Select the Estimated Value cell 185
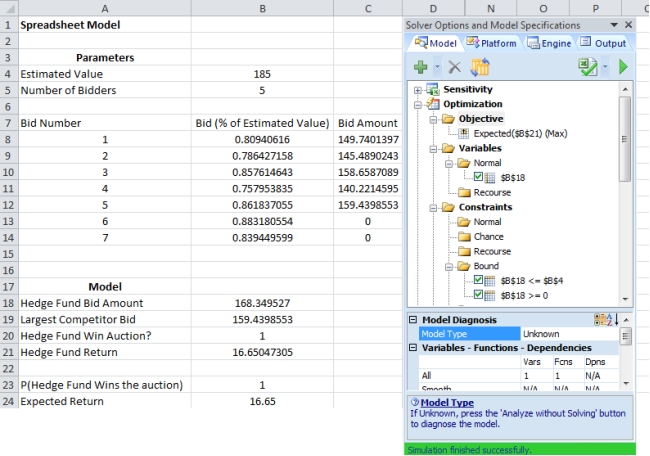 [x=262, y=74]
